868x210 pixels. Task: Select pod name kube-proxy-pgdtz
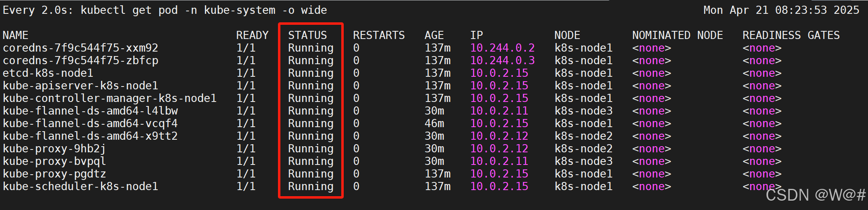[54, 174]
